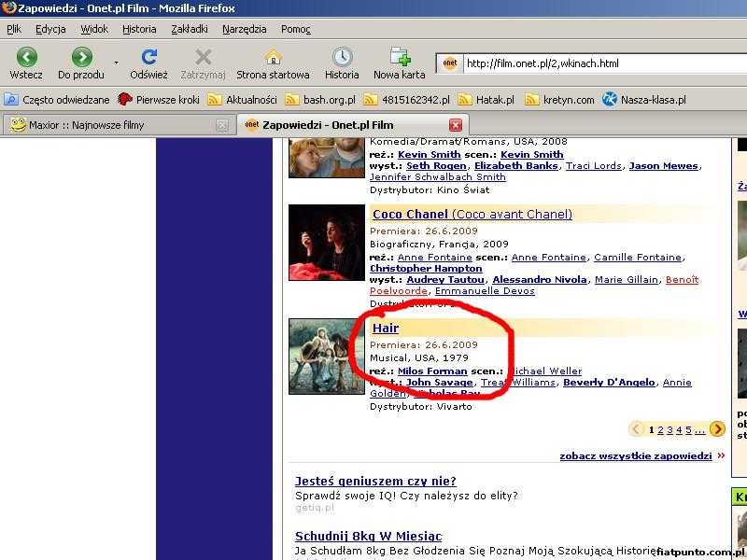
Task: Open the zobacz wszystkie zapowiedzi link
Action: [636, 456]
